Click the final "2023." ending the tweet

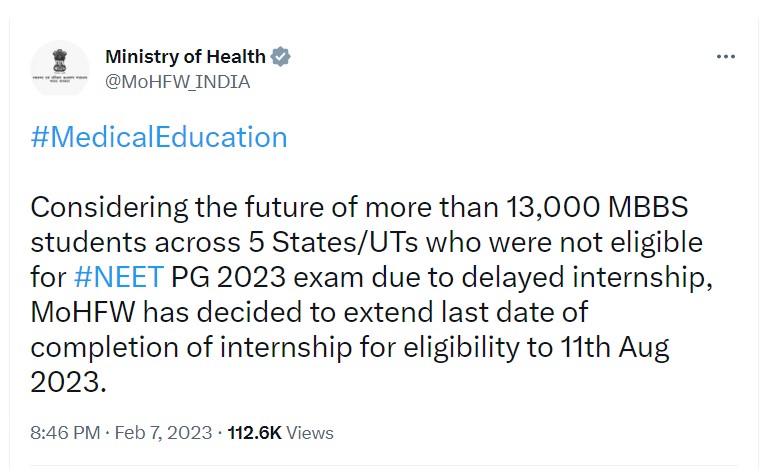[x=66, y=381]
